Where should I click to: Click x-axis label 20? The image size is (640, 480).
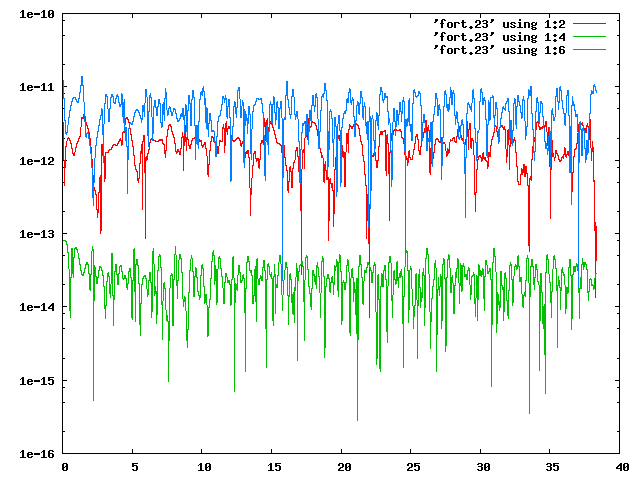click(344, 467)
